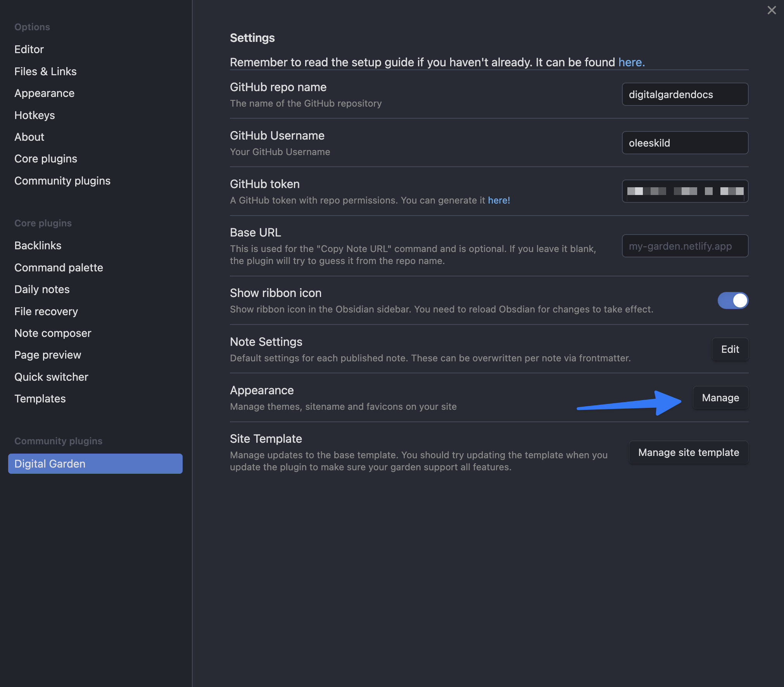Switch to Appearance settings in sidebar
The height and width of the screenshot is (687, 784).
(44, 93)
